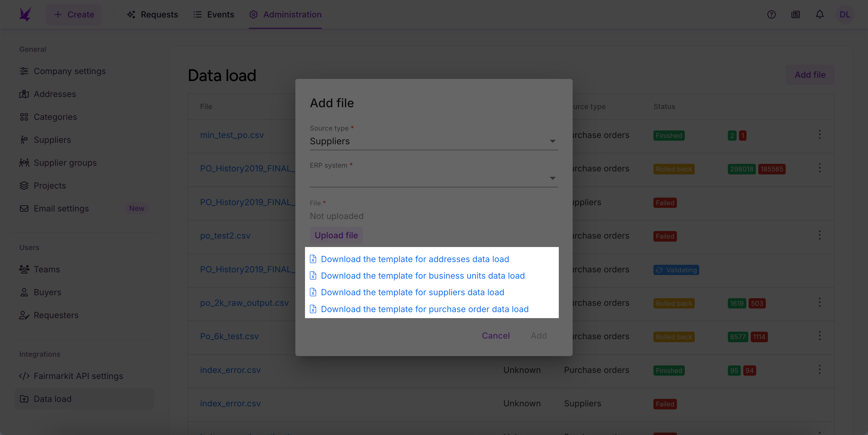Click the Create button

pyautogui.click(x=74, y=14)
